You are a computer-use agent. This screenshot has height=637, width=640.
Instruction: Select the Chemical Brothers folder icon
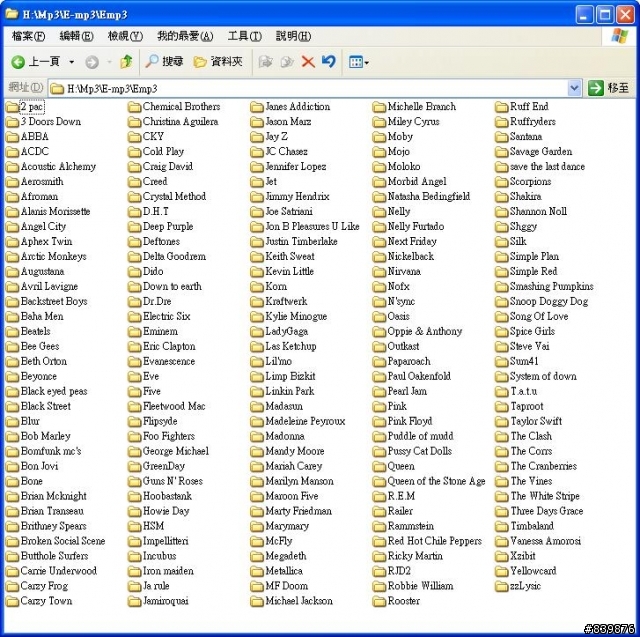coord(134,107)
